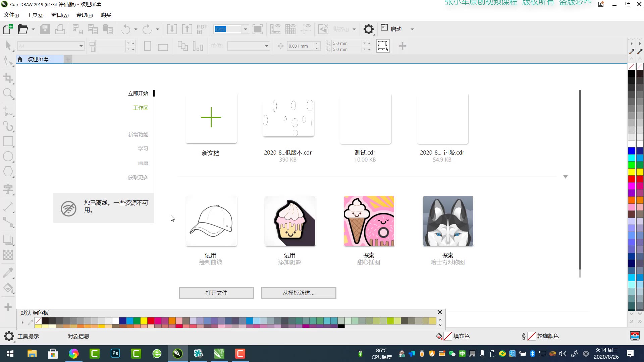This screenshot has width=644, height=362.
Task: Open the Options gear icon
Action: [368, 29]
